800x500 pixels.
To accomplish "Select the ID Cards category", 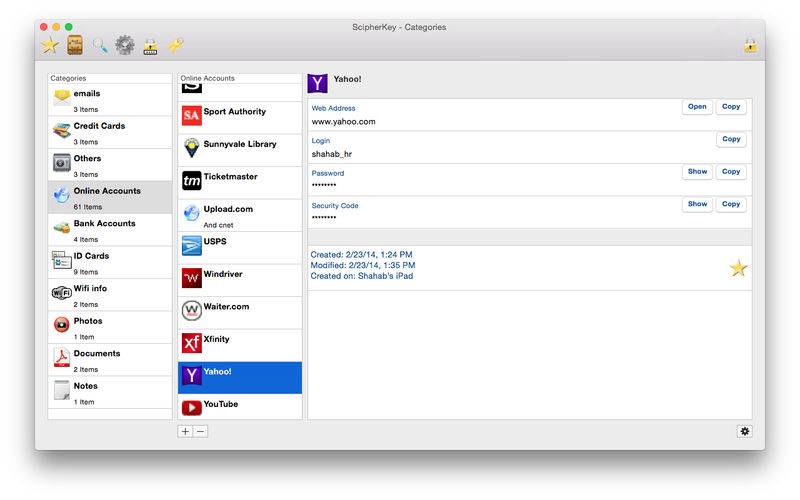I will pyautogui.click(x=110, y=263).
